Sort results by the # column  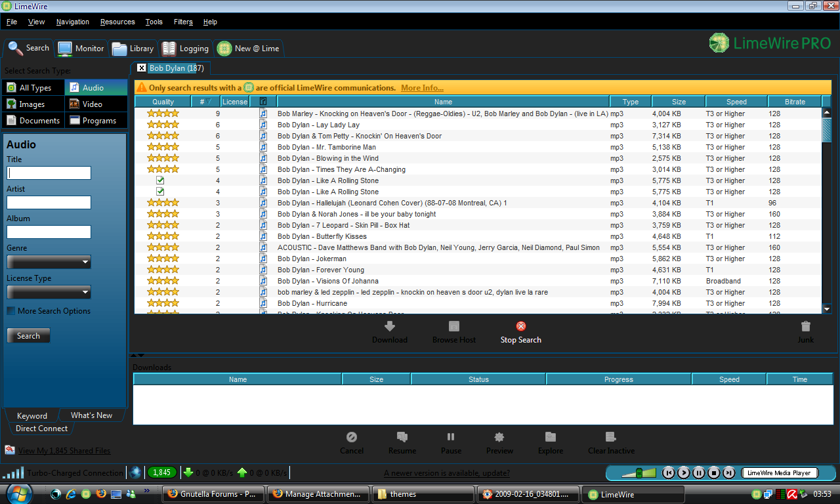(x=205, y=102)
